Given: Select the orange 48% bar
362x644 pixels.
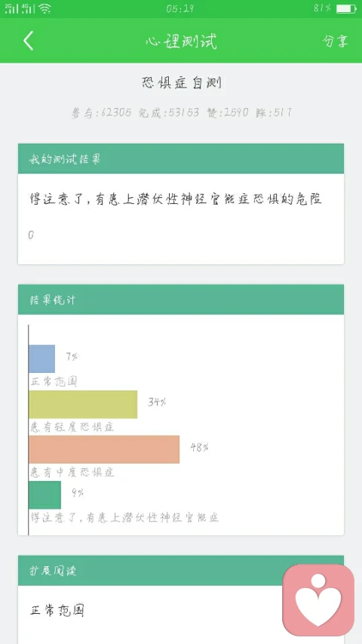Looking at the screenshot, I should point(104,449).
